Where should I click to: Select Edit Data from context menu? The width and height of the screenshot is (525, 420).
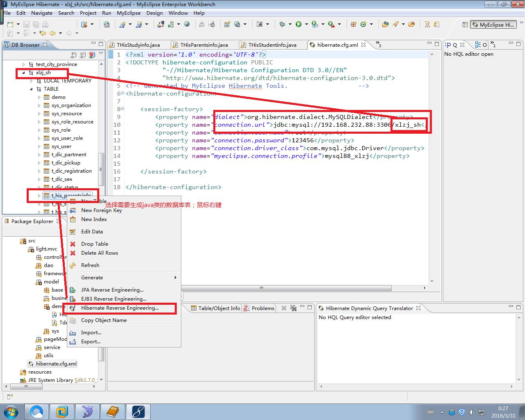click(x=124, y=232)
